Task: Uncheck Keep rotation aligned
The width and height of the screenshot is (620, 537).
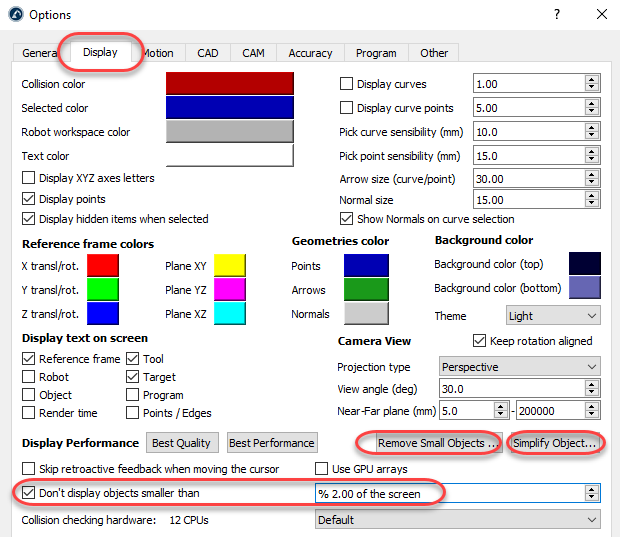Action: click(x=479, y=341)
